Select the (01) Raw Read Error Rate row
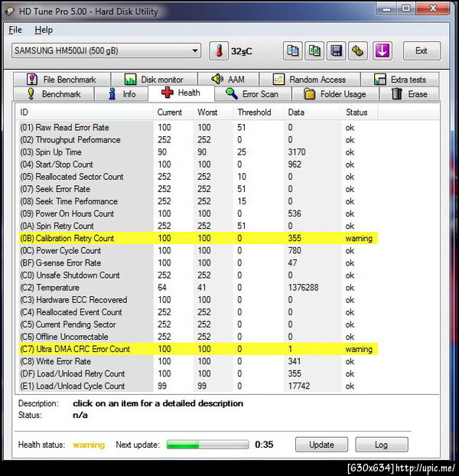459x476 pixels. coord(197,128)
